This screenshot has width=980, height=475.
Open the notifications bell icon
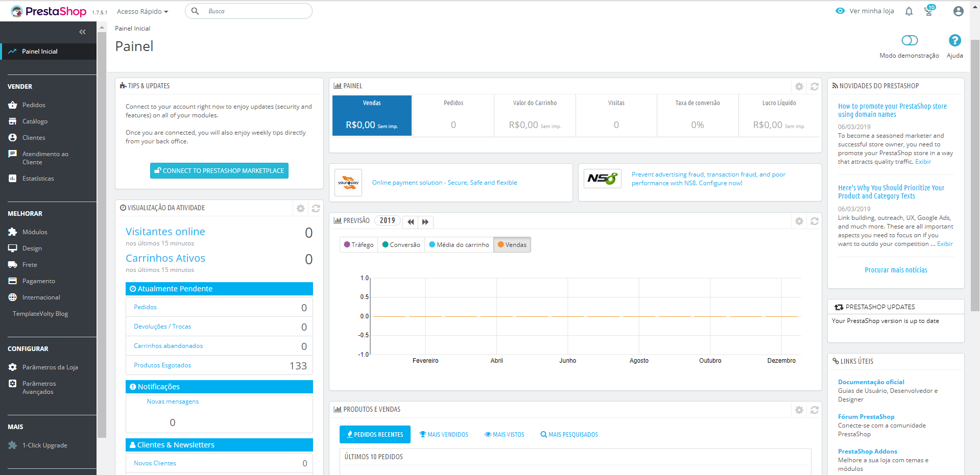[x=909, y=11]
